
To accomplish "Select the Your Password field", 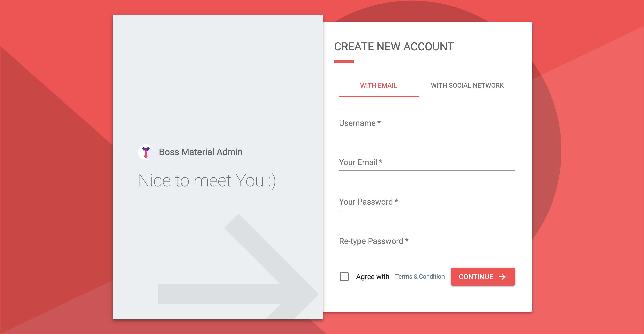I will 427,202.
